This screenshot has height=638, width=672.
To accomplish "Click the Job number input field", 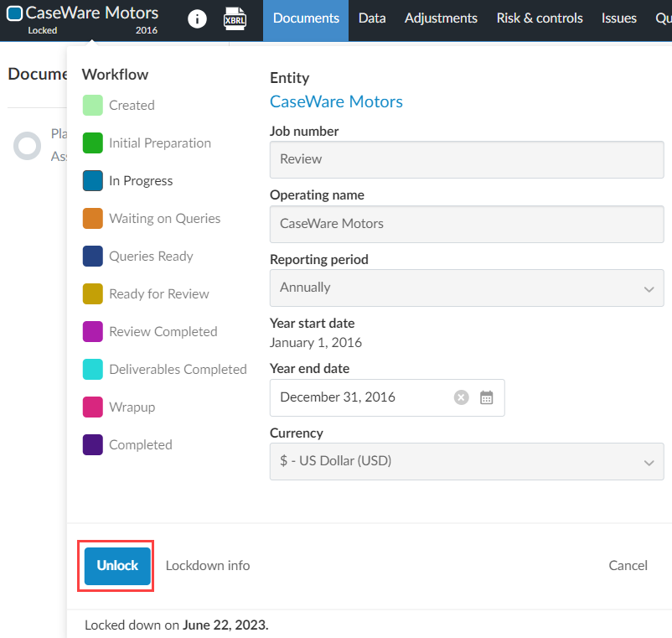I will click(x=466, y=159).
